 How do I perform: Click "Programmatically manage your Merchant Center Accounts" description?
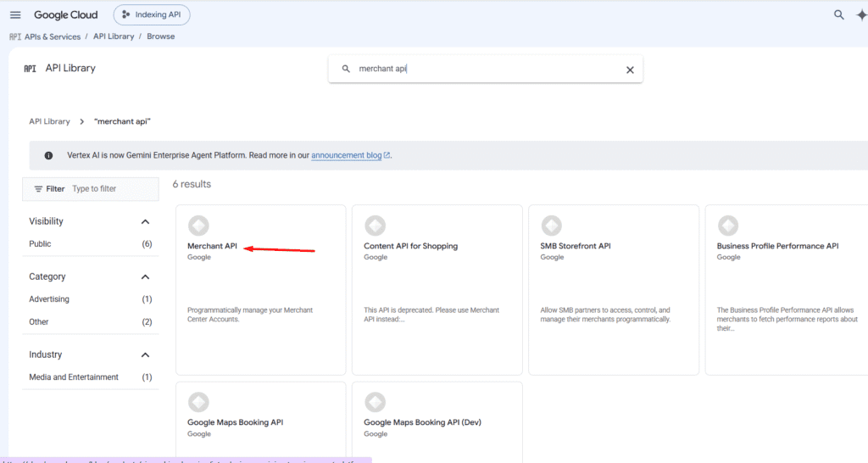tap(250, 315)
